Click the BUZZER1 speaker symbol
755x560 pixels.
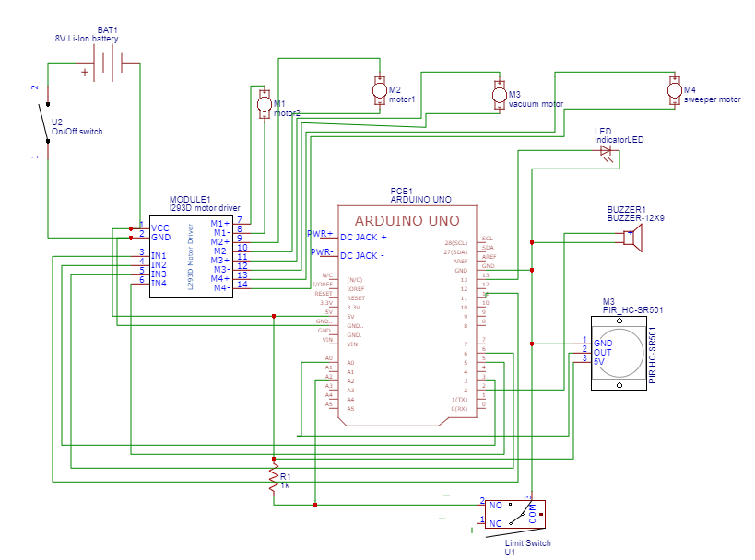(x=632, y=238)
